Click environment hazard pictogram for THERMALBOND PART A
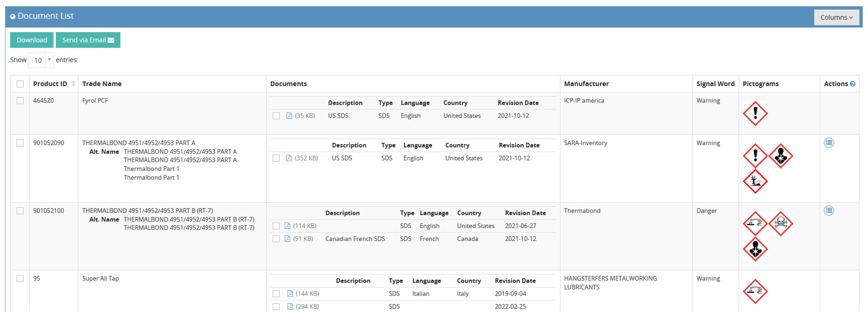 click(x=755, y=181)
